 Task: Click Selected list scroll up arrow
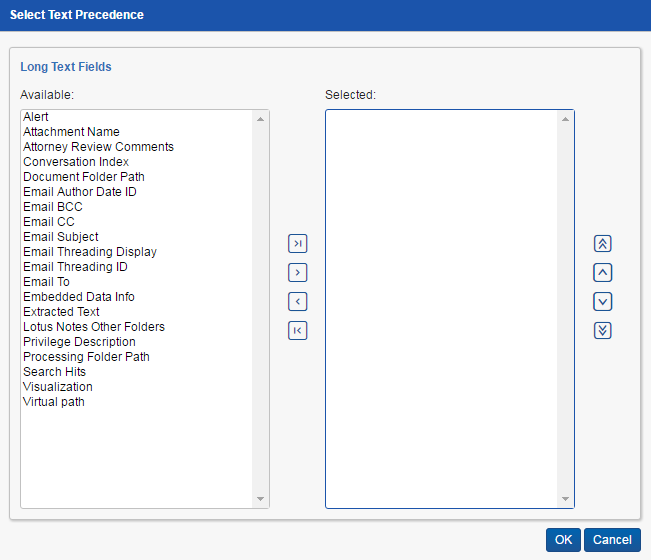click(565, 119)
